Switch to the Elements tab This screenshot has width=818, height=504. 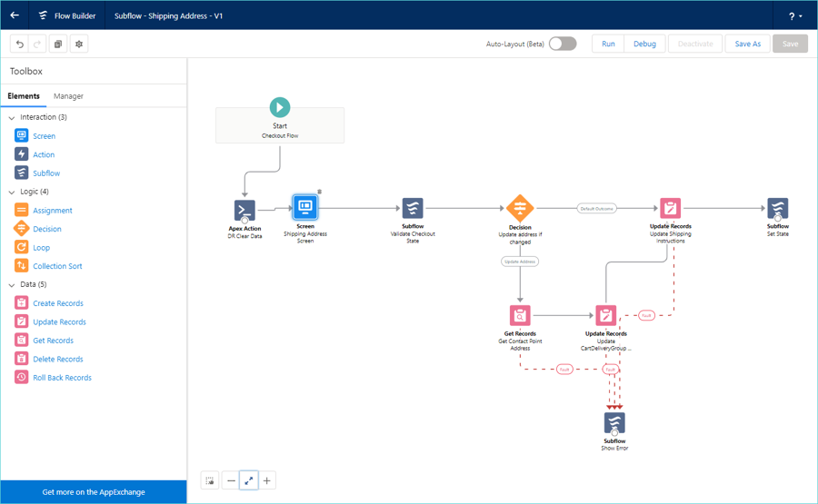(x=24, y=96)
